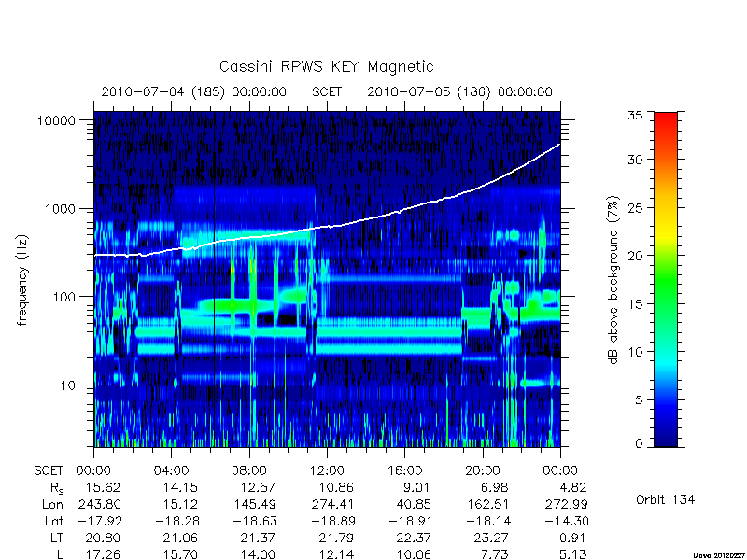Click the 20:00 time tick label
The image size is (747, 560).
click(483, 471)
